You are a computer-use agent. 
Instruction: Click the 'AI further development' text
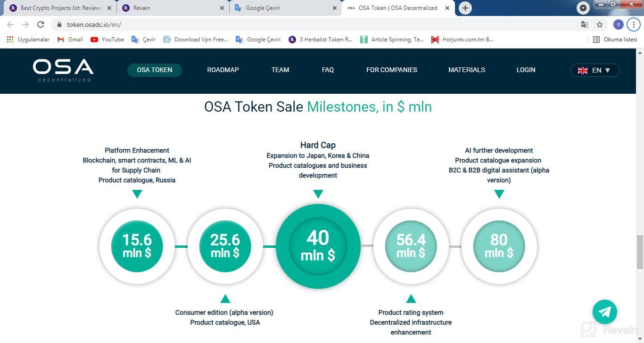(499, 150)
